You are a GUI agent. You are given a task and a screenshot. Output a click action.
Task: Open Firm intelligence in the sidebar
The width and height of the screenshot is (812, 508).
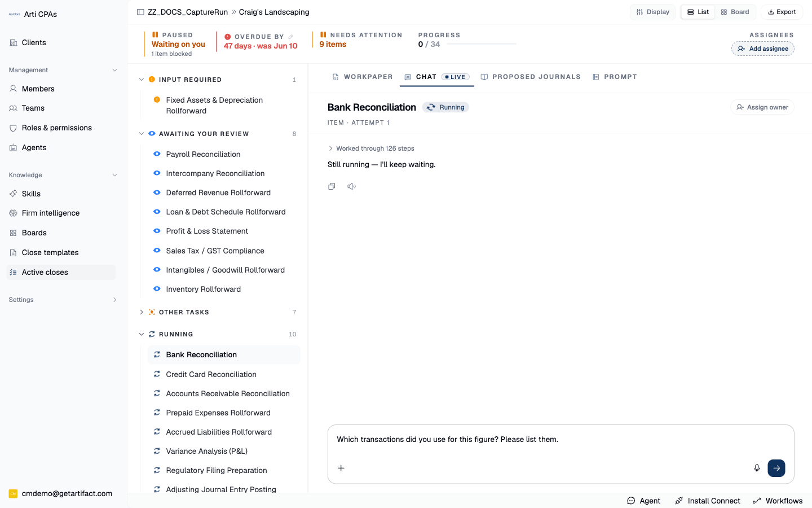pos(51,213)
